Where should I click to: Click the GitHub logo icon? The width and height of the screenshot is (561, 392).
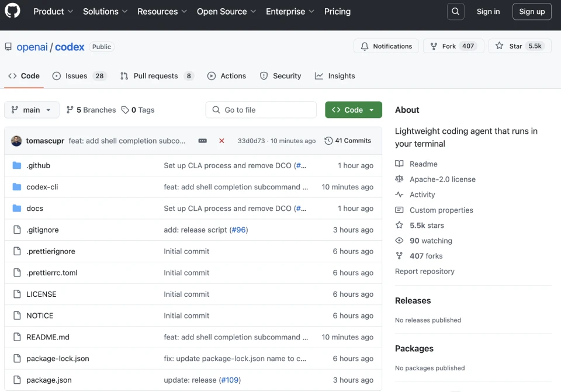pyautogui.click(x=12, y=11)
